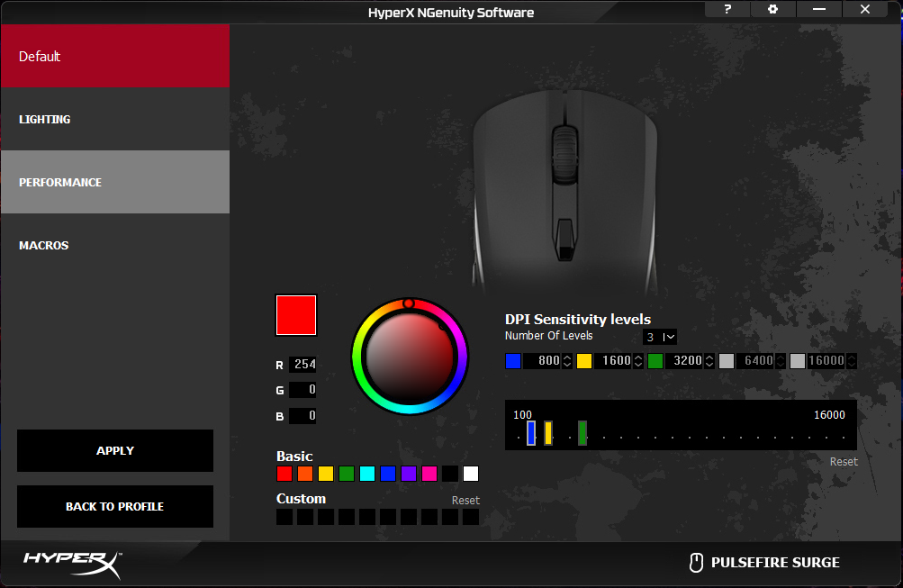
Task: Click the HyperX logo in footer
Action: pos(73,565)
